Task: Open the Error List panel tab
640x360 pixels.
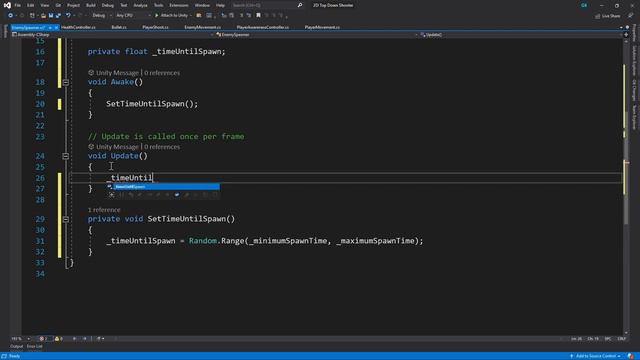Action: coord(35,347)
